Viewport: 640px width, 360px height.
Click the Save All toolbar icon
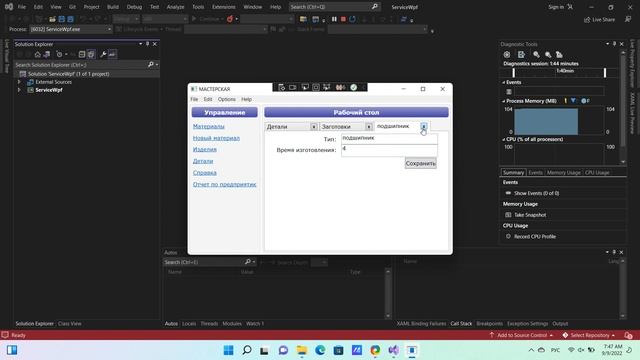[x=70, y=19]
